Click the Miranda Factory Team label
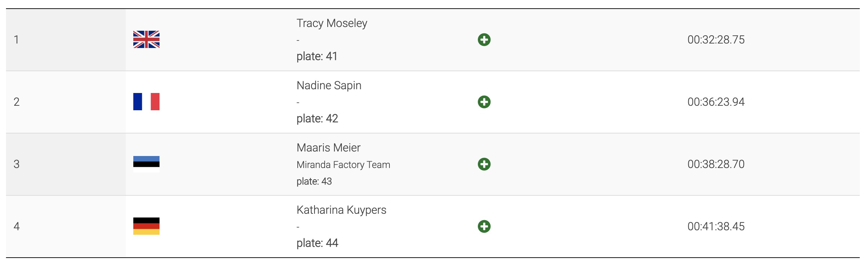Viewport: 868px width, 261px height. tap(343, 165)
